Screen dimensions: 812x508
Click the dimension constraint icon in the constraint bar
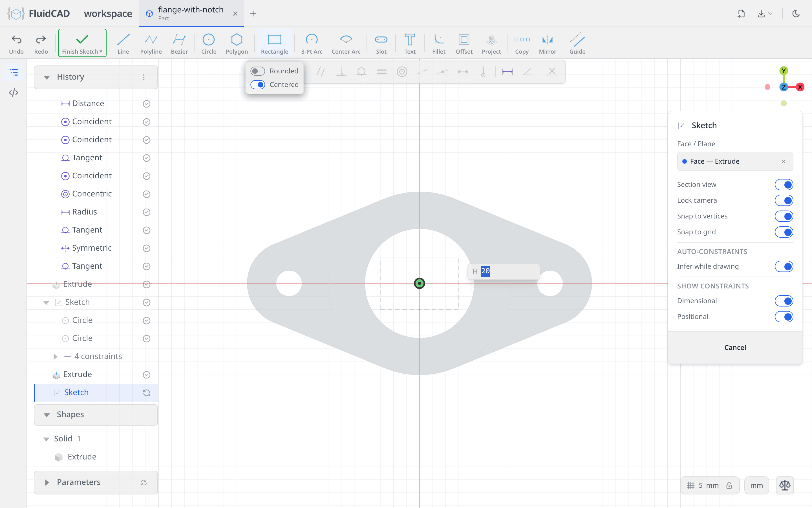point(507,72)
